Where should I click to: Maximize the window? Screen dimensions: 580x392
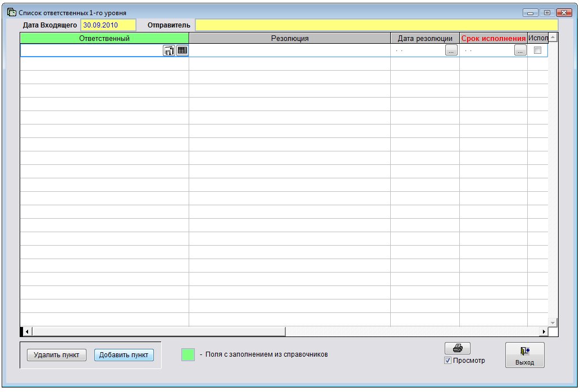[x=547, y=13]
